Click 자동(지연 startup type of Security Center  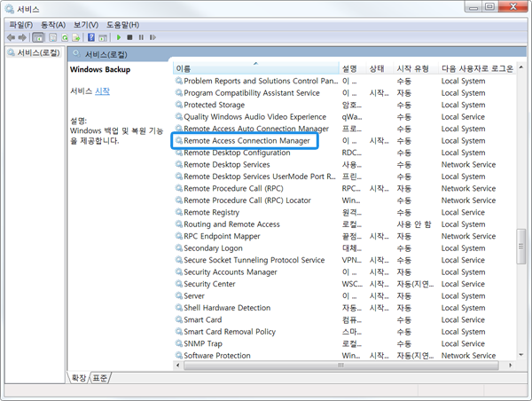coord(415,284)
